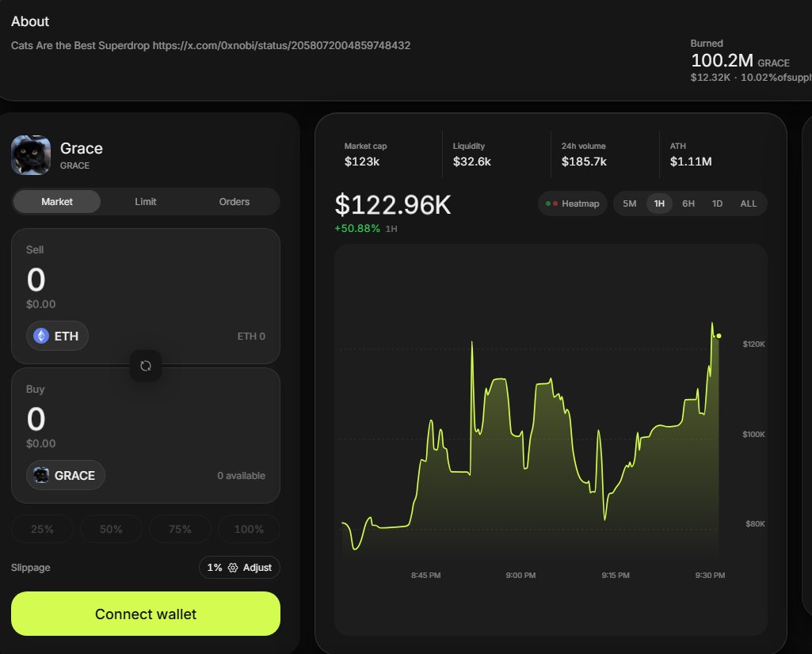
Task: Click the Burned 100.2M GRACE figure
Action: point(740,60)
